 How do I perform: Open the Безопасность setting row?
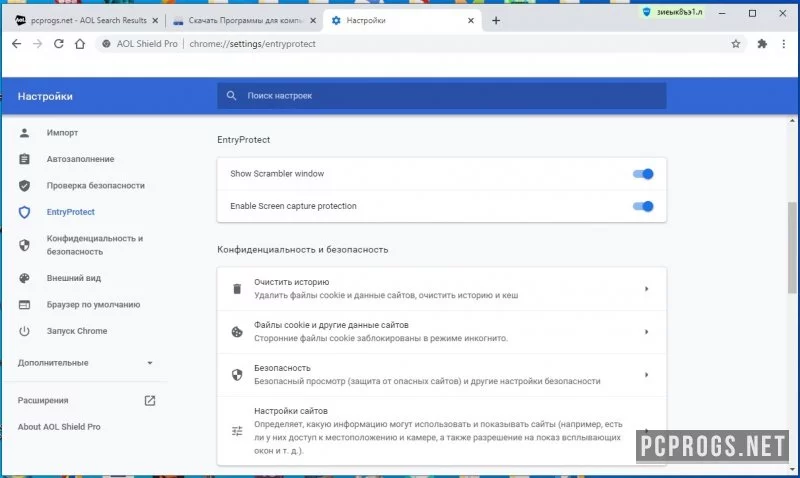coord(441,375)
